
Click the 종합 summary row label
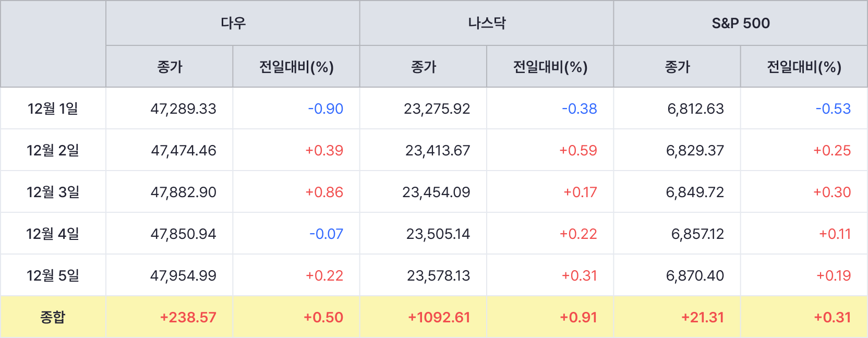(x=53, y=317)
